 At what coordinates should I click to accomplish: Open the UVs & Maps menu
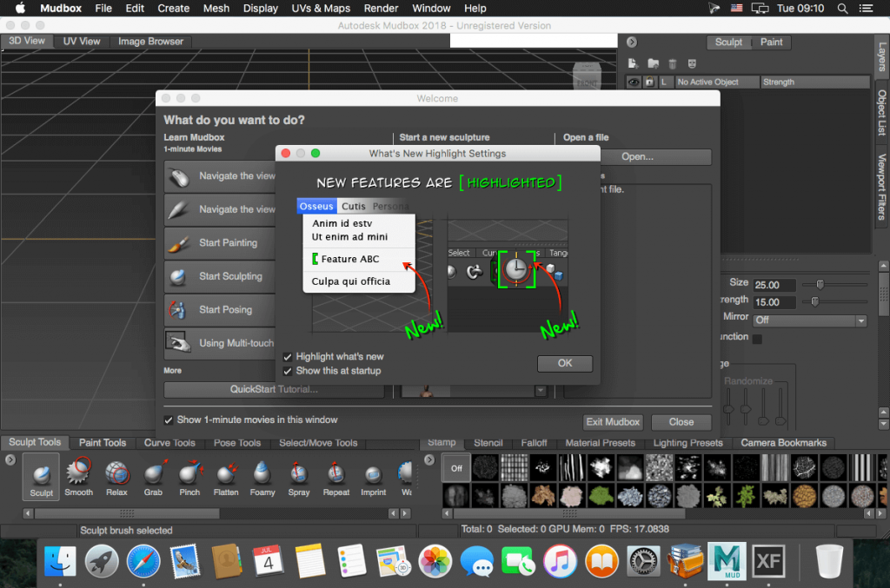point(319,8)
